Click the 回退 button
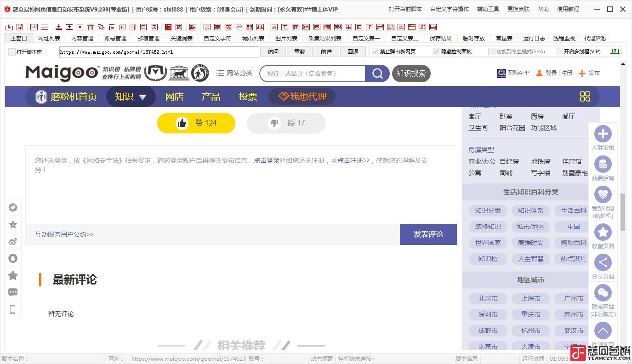 [353, 52]
